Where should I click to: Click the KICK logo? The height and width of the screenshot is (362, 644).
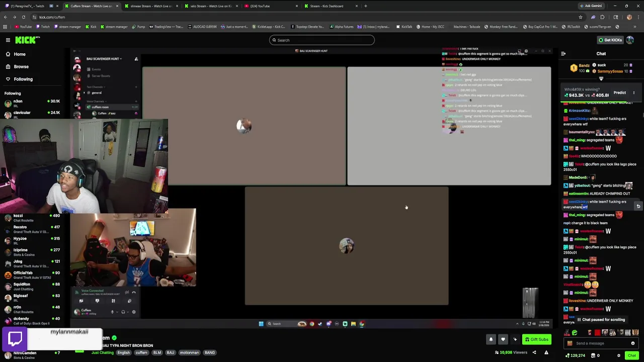[x=27, y=40]
